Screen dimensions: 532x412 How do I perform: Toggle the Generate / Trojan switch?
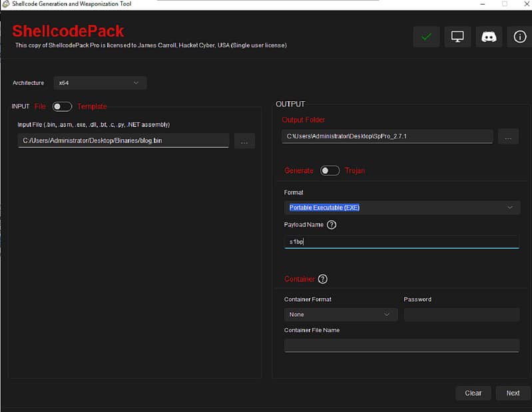coord(330,170)
